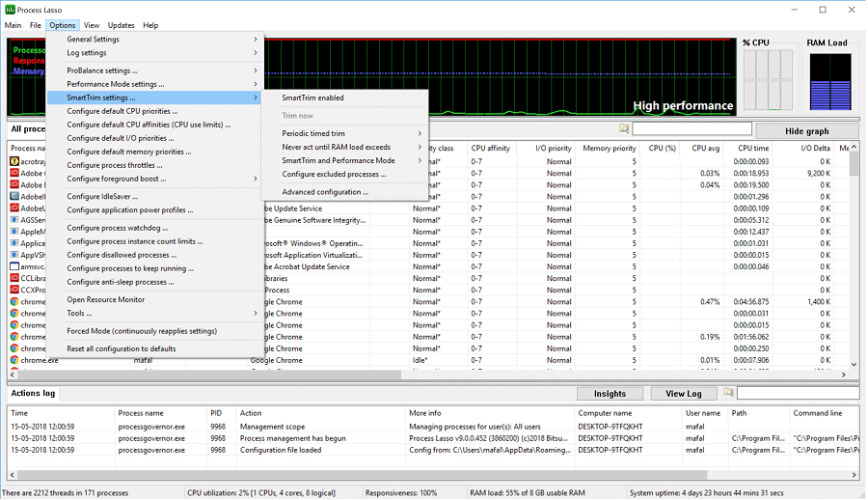Open the Main menu
Screen dimensions: 868x500
pyautogui.click(x=13, y=25)
